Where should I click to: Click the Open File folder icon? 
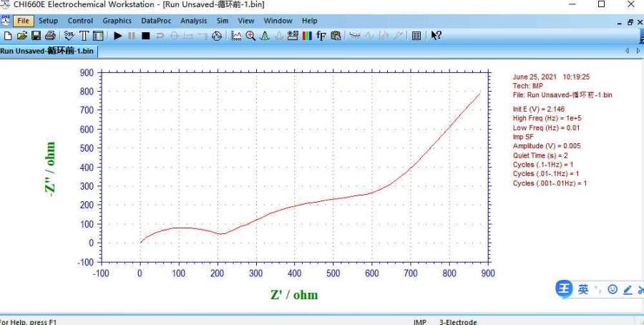[x=21, y=35]
